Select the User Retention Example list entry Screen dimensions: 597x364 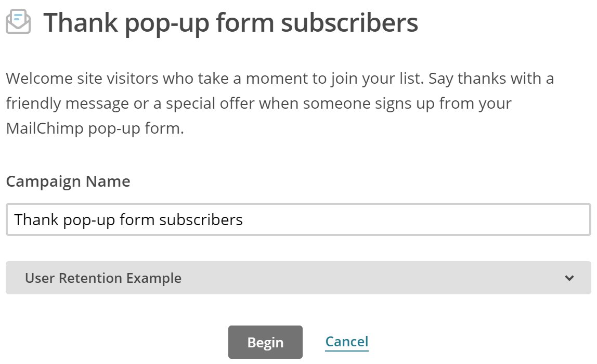102,278
